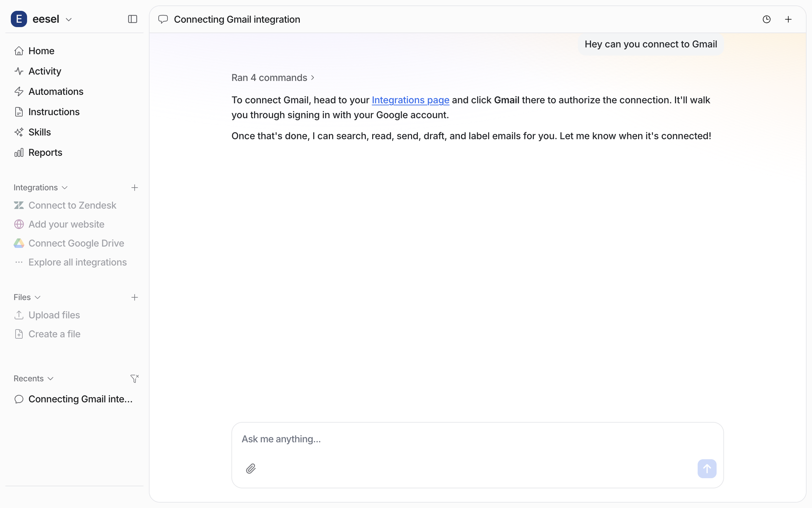Click Connect Google Drive
Screen dimensions: 812x508
[x=74, y=243]
